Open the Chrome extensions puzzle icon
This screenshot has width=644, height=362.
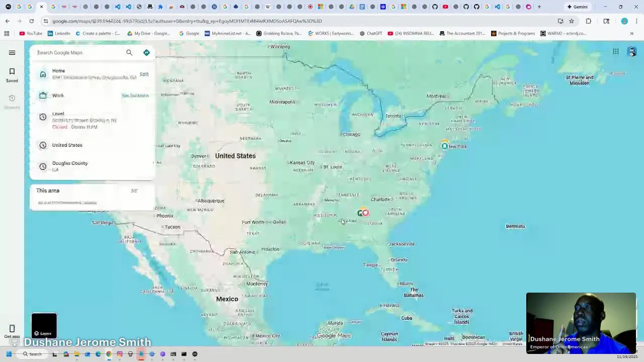[x=588, y=21]
